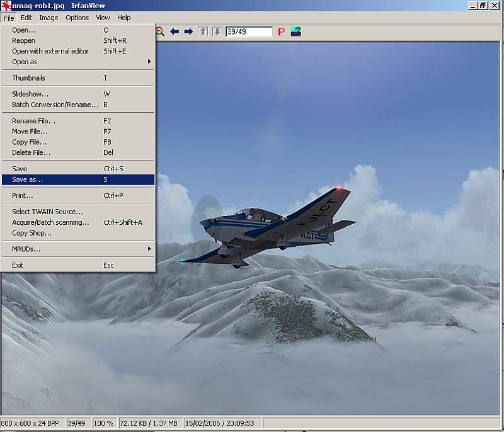Click the IrfanView title bar app icon
This screenshot has height=432, width=504.
(6, 6)
